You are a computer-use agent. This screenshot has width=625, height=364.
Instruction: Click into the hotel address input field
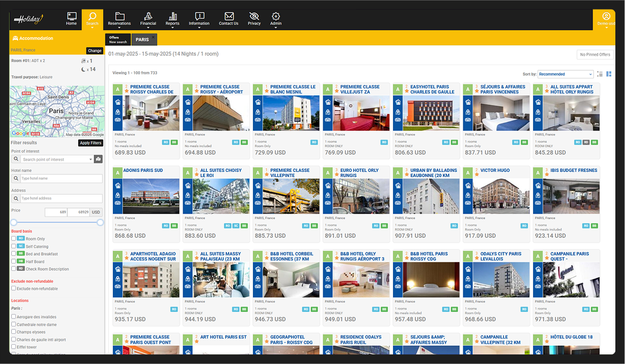(61, 198)
